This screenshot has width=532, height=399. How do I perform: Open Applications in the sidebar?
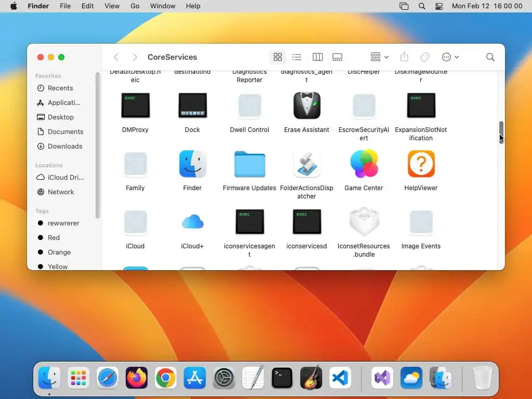coord(64,103)
